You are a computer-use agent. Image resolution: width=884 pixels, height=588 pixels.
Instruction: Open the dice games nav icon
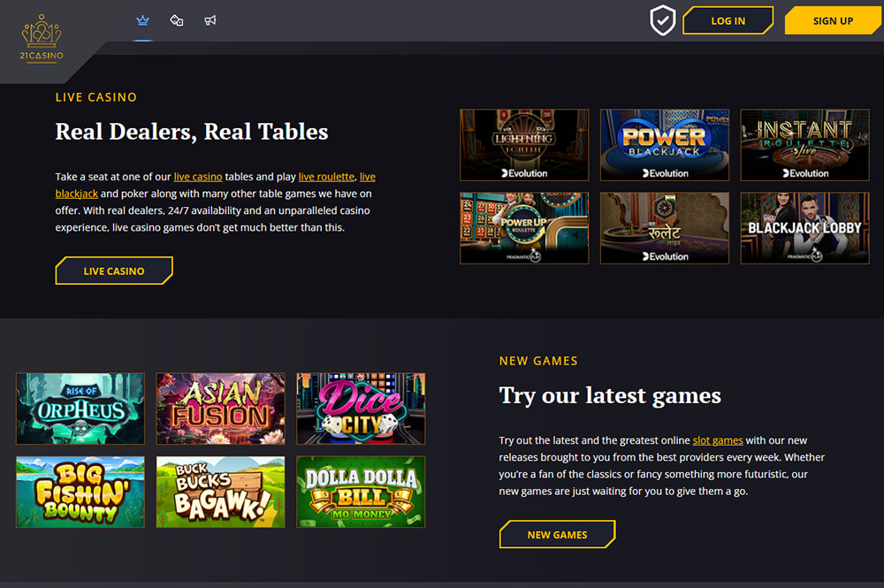pyautogui.click(x=177, y=21)
